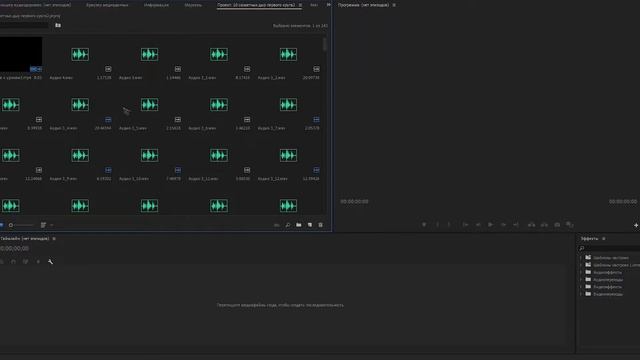Click the Mark In button in Program monitor
This screenshot has width=640, height=360.
(x=438, y=224)
